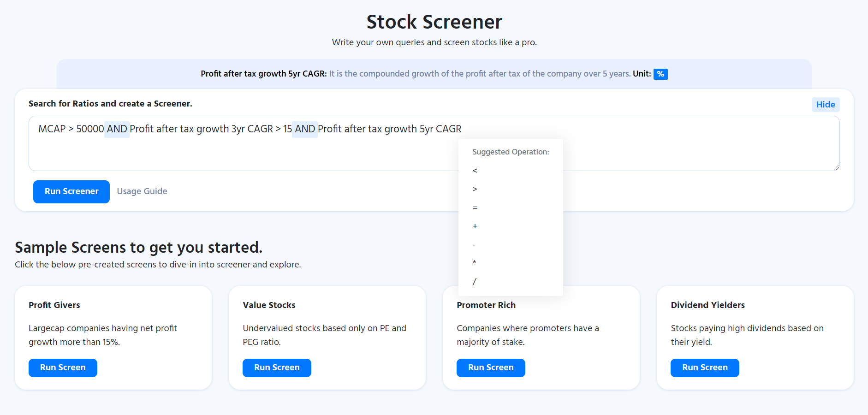868x415 pixels.
Task: Click the second highlighted AND keyword
Action: [305, 129]
